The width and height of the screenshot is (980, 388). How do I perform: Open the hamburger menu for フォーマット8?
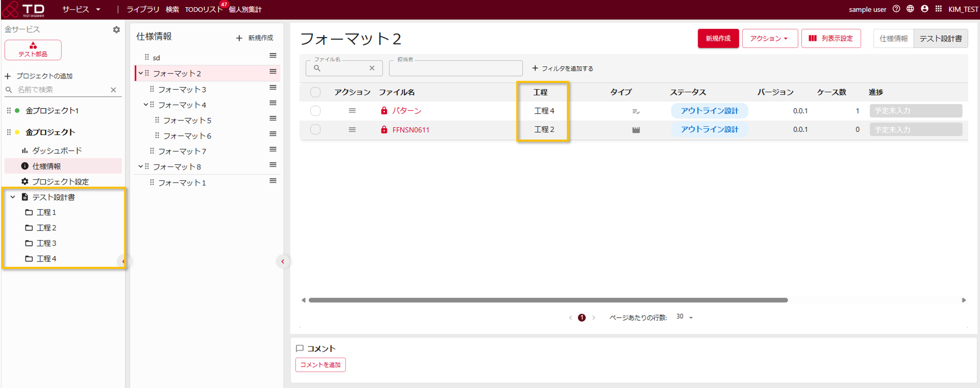(273, 165)
